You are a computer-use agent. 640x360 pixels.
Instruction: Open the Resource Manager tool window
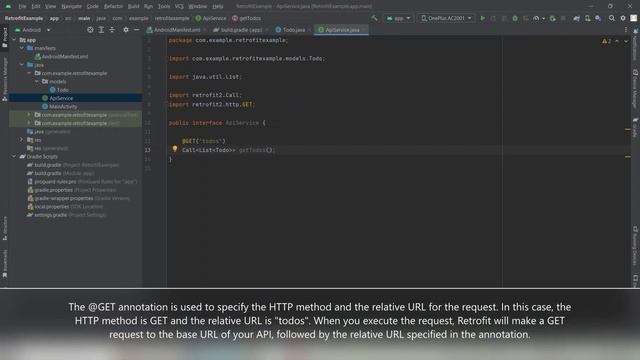(5, 79)
